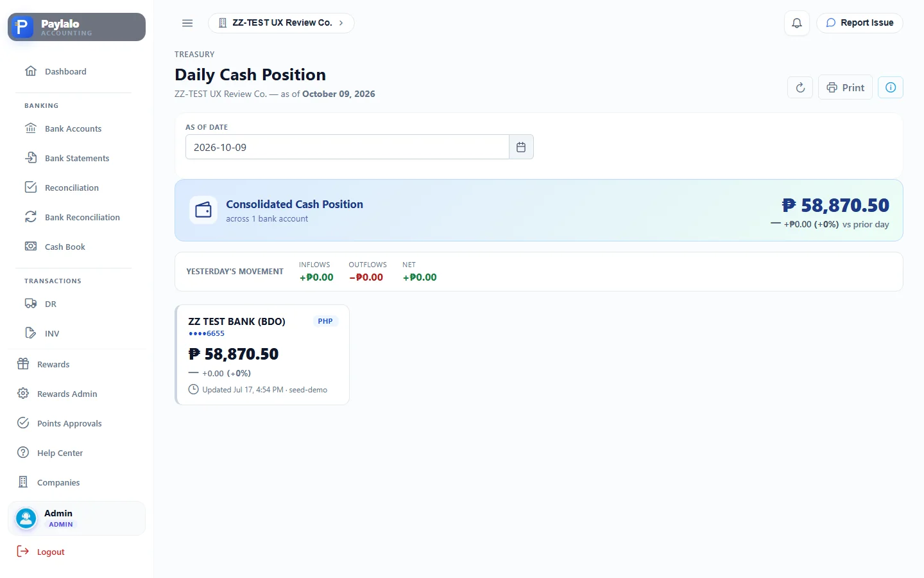
Task: Open the Companies page
Action: point(76,482)
